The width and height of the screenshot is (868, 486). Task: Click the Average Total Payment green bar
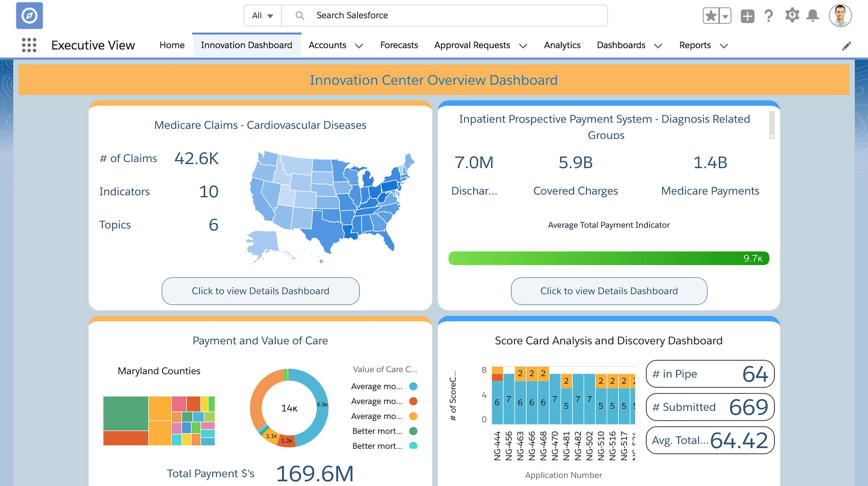pos(608,258)
